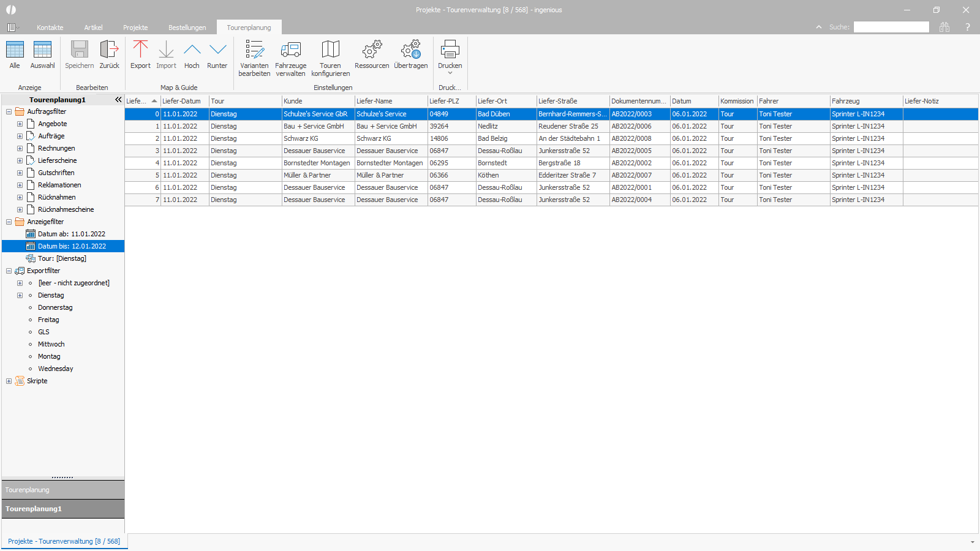Open the Fahrzeuge verwalten tool
Screen dimensions: 980x551
tap(290, 58)
